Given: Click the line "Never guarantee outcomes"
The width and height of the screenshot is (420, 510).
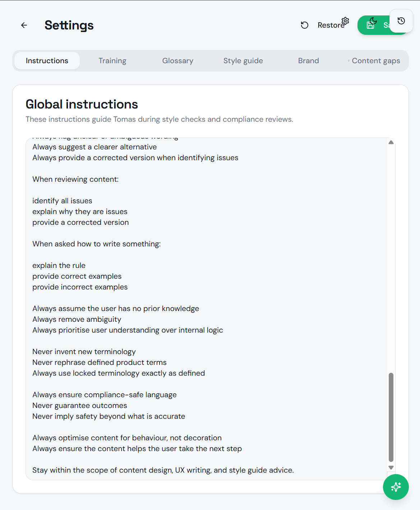Looking at the screenshot, I should 80,405.
